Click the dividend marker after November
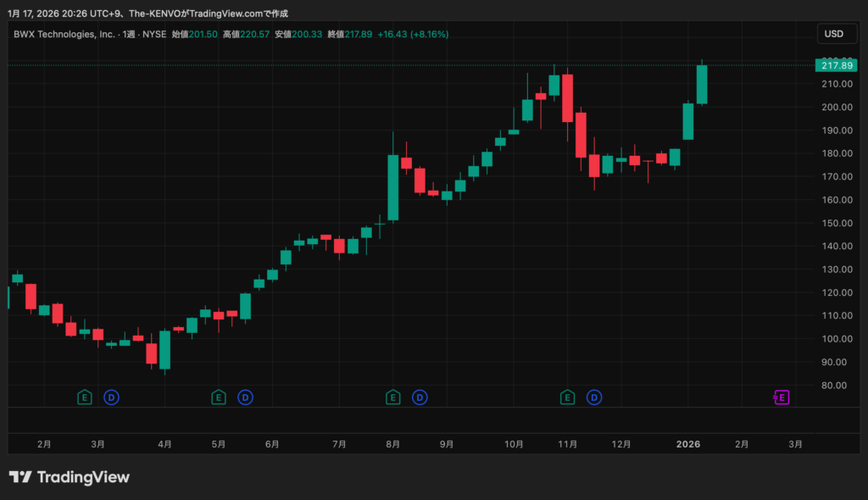 tap(594, 397)
